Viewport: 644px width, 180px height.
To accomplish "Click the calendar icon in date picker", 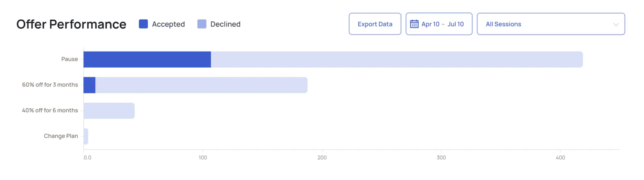I will click(414, 24).
